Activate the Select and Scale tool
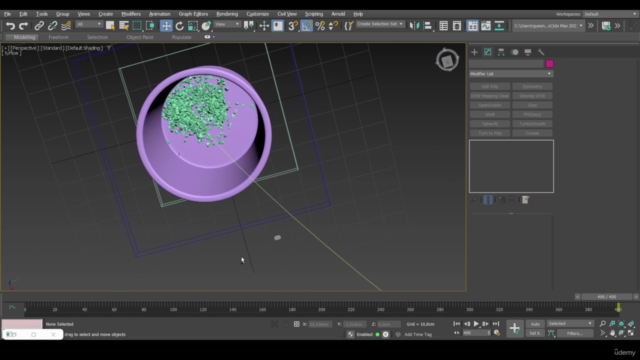 [x=193, y=26]
